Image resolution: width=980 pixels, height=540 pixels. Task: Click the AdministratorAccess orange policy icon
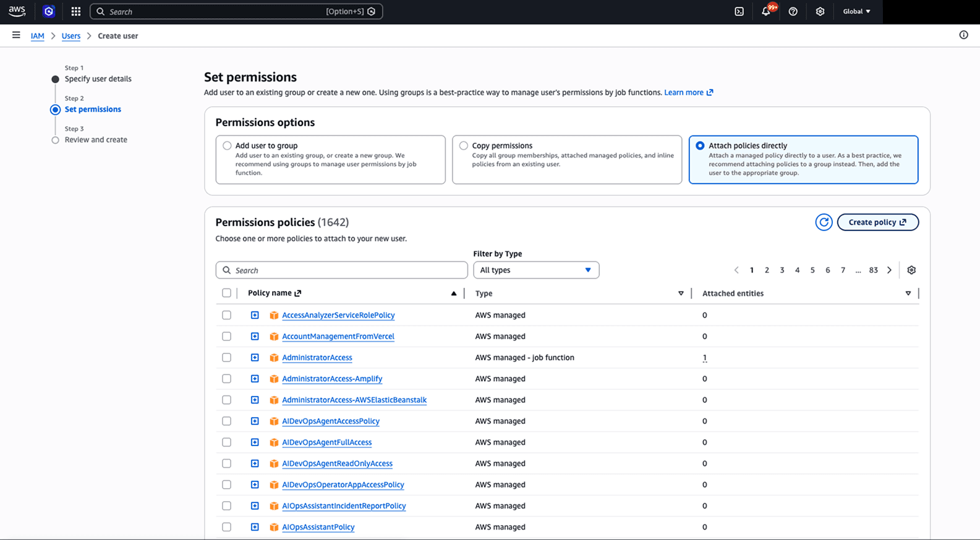click(274, 358)
